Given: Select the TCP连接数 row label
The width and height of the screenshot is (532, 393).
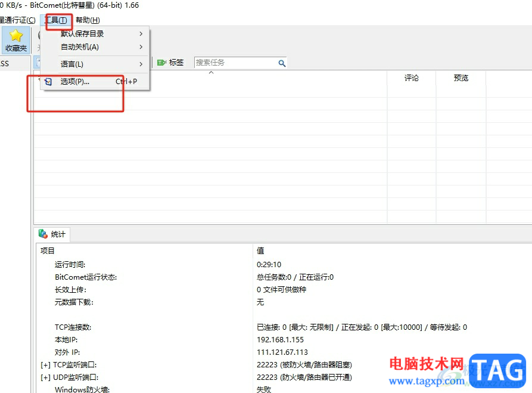Looking at the screenshot, I should (73, 327).
